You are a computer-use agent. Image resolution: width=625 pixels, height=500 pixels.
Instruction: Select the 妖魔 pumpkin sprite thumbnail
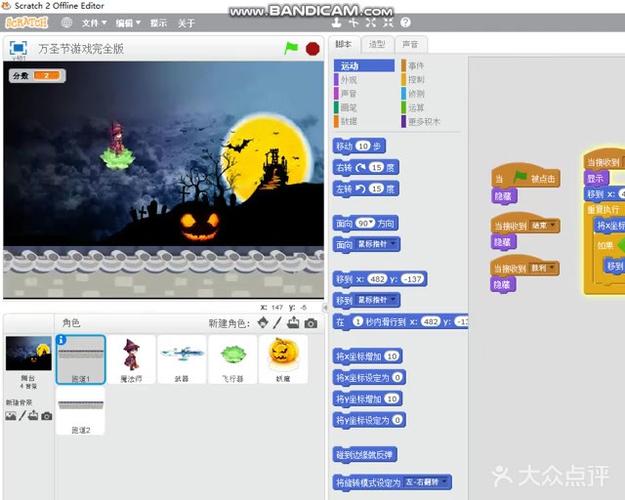[283, 360]
